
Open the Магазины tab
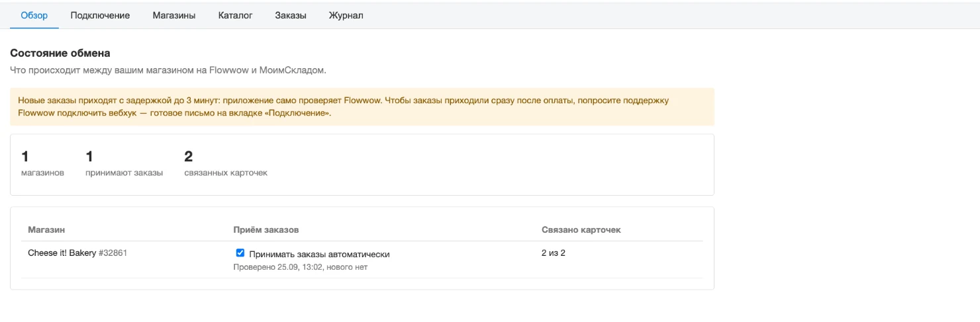tap(173, 15)
